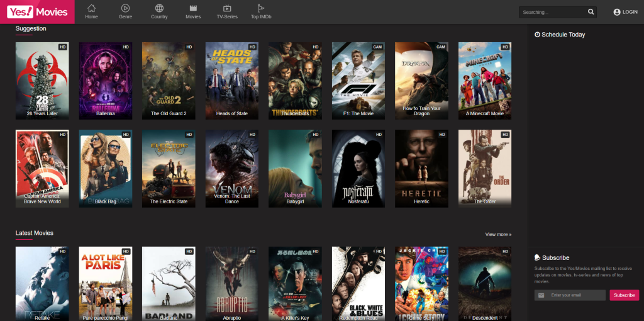Click the Top IMDb flag icon
Viewport: 644px width, 321px height.
(261, 8)
